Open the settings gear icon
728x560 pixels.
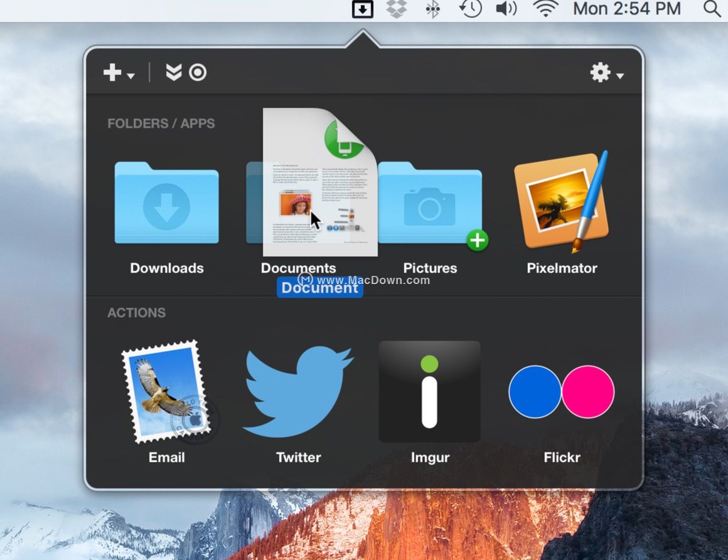601,72
